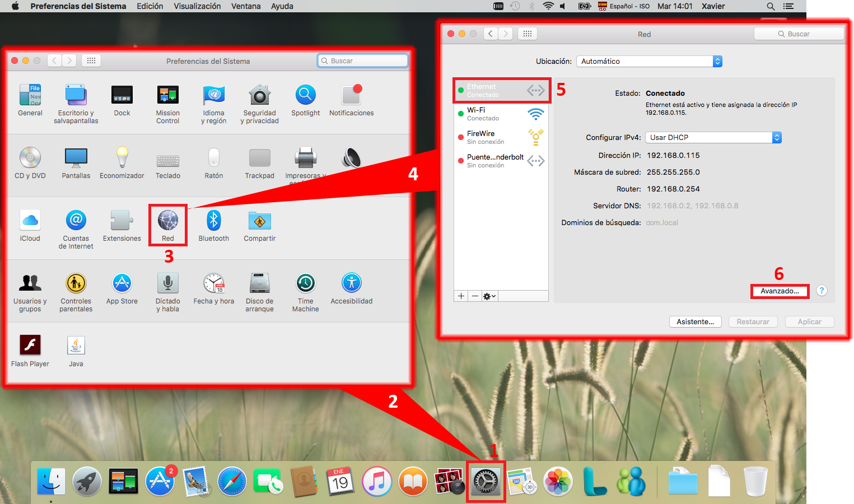Open Español - ISO input source menu
The height and width of the screenshot is (504, 854).
coord(624,6)
